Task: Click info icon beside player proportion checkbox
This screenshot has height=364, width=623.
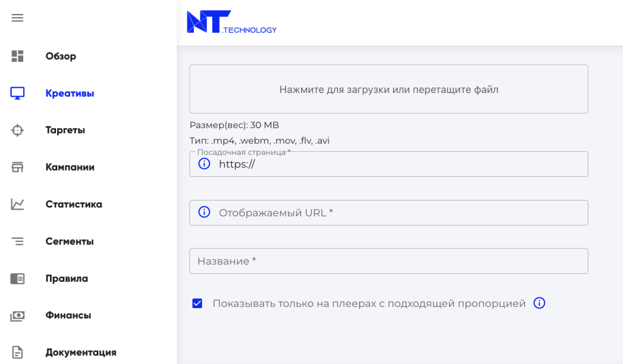Action: click(539, 303)
